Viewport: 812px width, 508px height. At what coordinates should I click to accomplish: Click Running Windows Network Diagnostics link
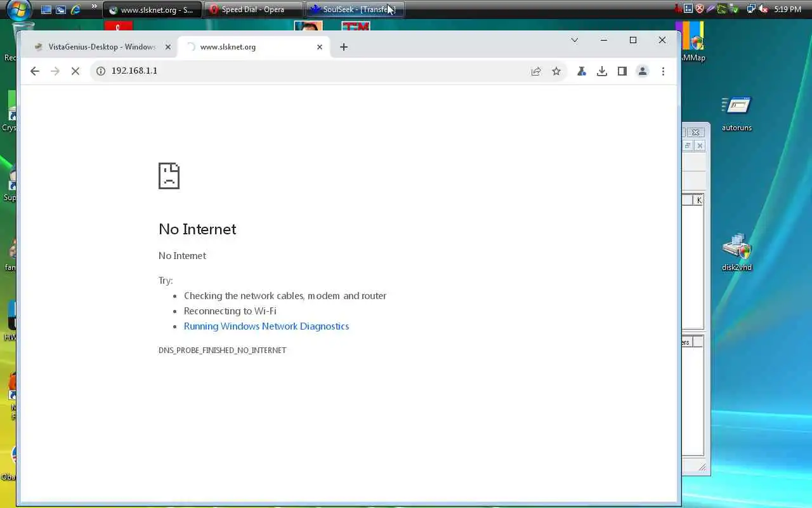point(266,326)
